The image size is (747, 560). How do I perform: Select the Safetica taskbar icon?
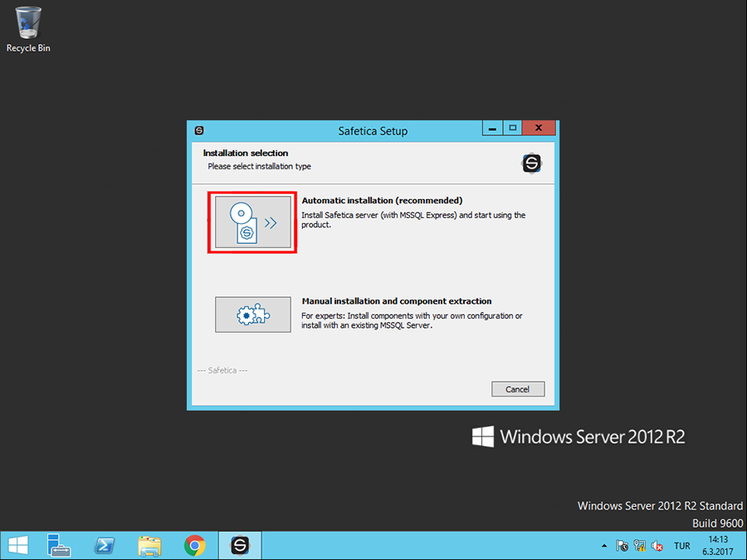point(240,546)
